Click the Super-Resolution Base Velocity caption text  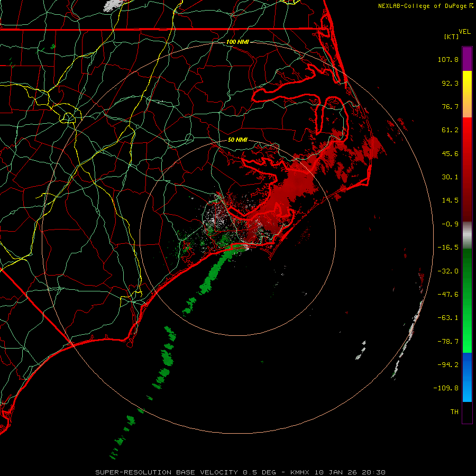(241, 472)
